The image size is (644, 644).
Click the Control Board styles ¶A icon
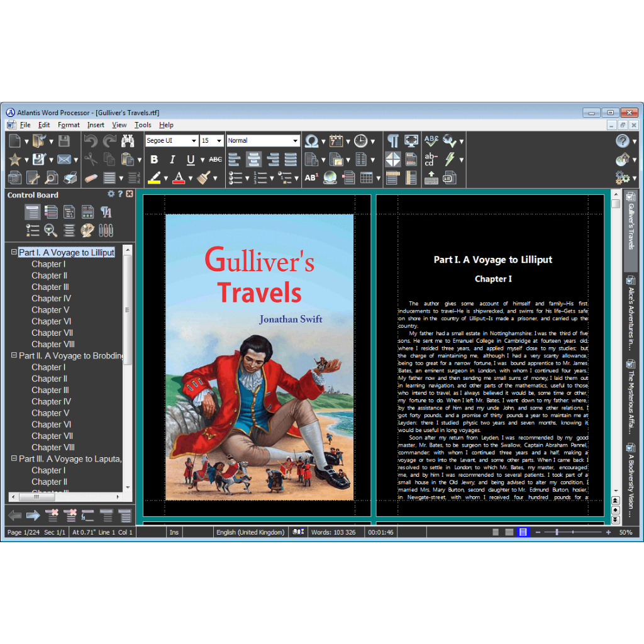tap(106, 212)
